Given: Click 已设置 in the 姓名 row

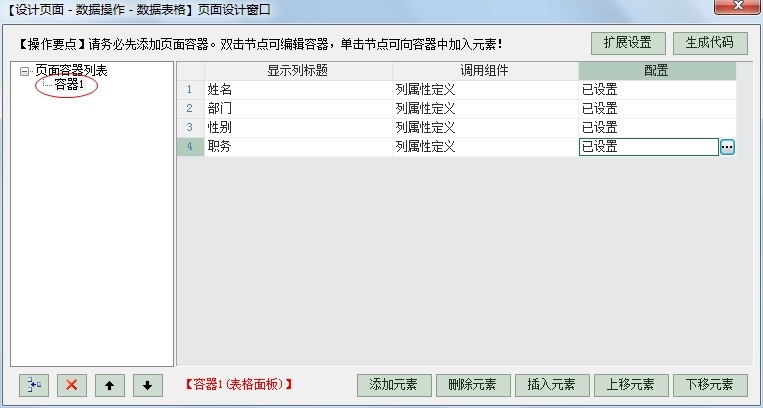Looking at the screenshot, I should point(657,90).
